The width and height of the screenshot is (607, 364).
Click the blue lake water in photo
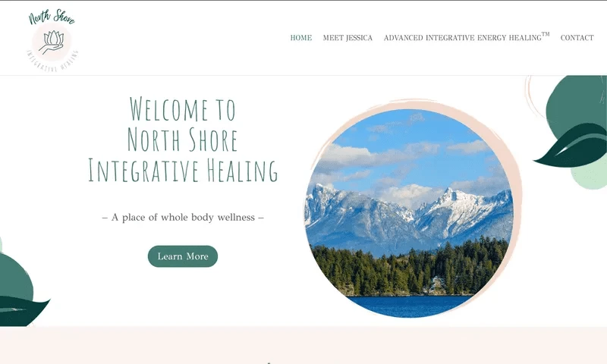tap(410, 306)
